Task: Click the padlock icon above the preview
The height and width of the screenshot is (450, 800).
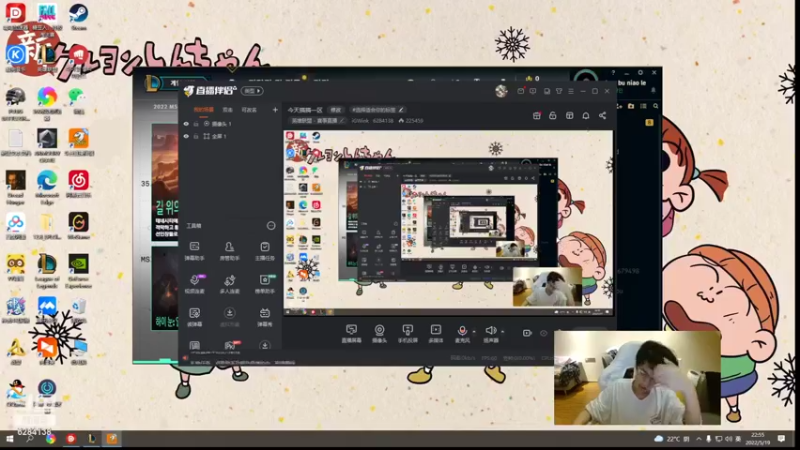Action: [553, 116]
